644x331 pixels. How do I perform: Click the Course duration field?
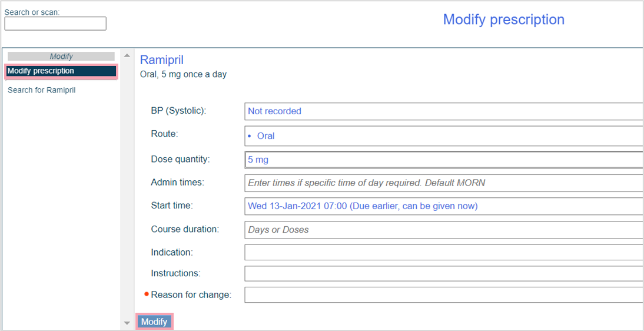click(x=443, y=230)
